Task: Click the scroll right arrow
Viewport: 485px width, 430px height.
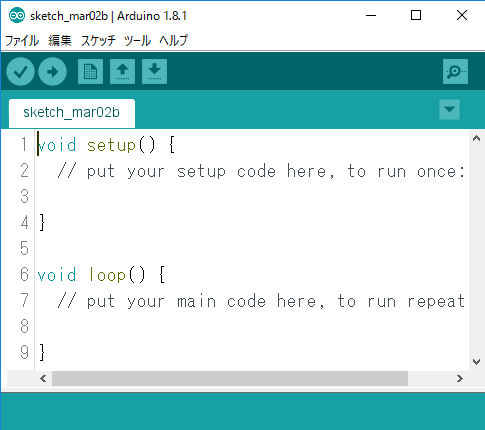Action: click(460, 378)
